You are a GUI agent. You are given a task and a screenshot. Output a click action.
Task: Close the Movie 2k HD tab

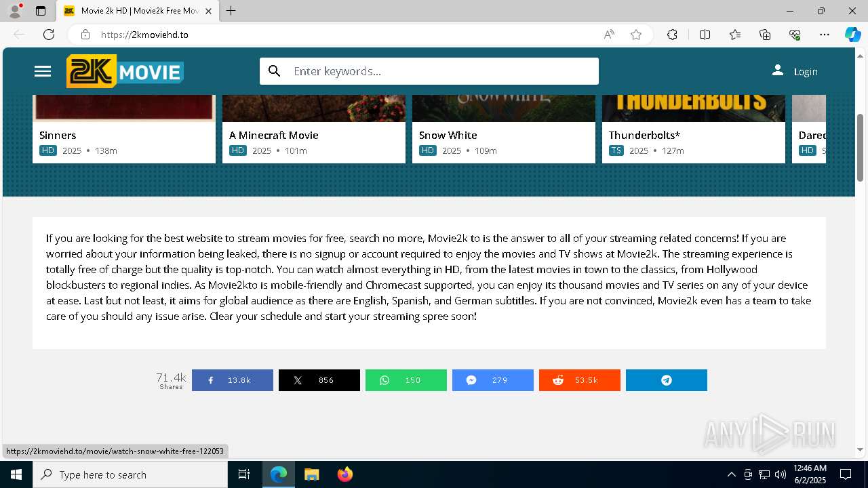pos(208,11)
